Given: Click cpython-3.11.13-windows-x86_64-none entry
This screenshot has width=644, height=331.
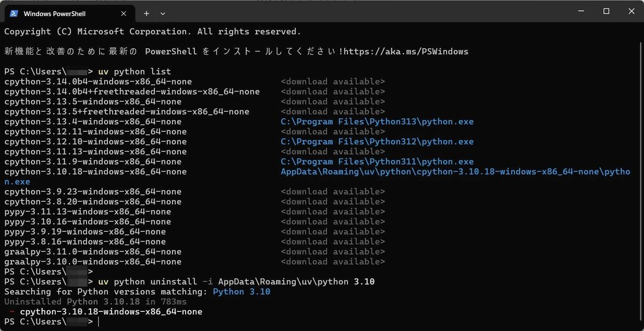Looking at the screenshot, I should tap(96, 152).
